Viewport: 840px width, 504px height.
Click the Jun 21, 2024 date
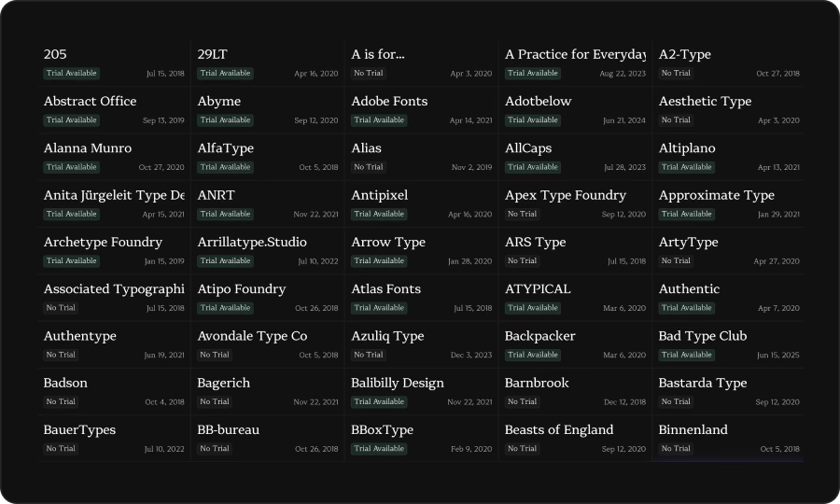pyautogui.click(x=624, y=120)
